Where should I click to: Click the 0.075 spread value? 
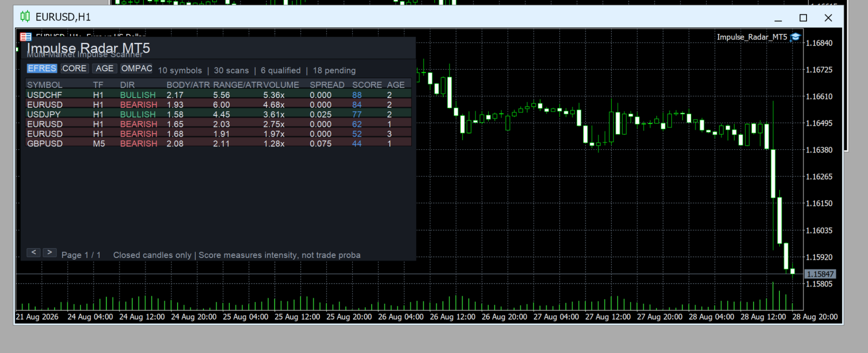click(321, 143)
